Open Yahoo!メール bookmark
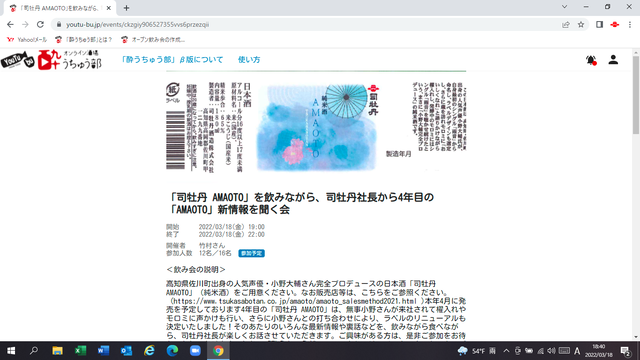This screenshot has width=640, height=360. pos(27,40)
